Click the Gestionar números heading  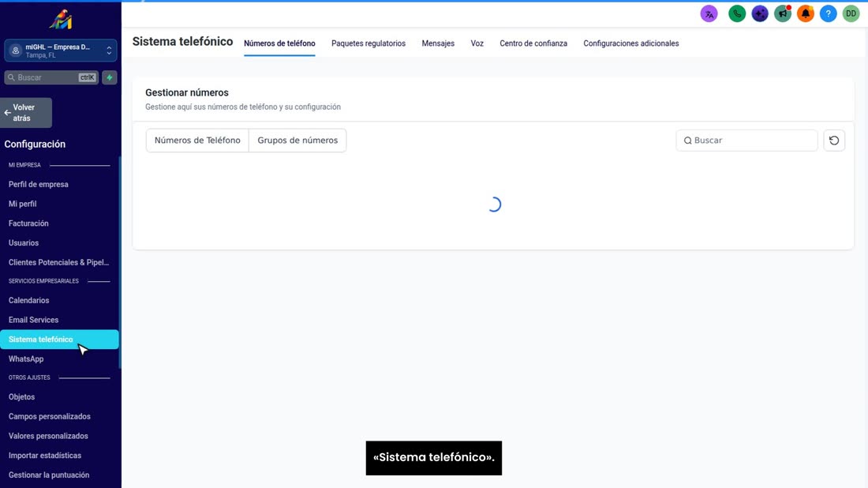point(186,92)
